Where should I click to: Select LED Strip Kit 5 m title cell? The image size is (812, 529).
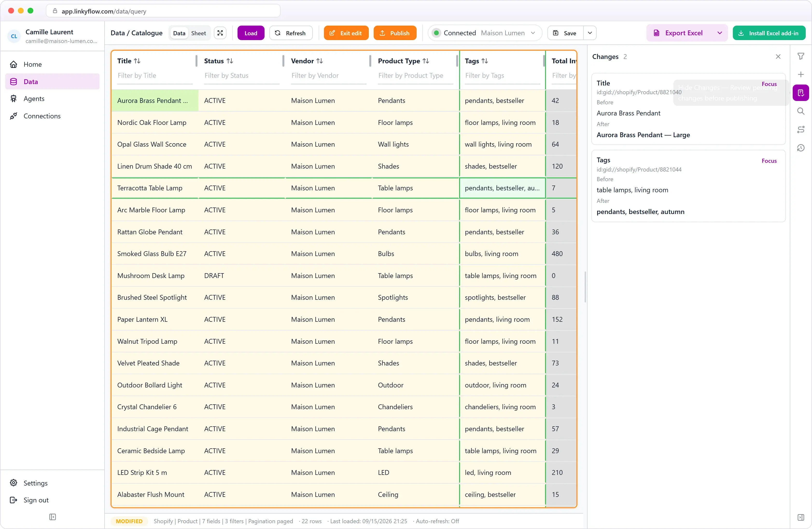click(155, 473)
